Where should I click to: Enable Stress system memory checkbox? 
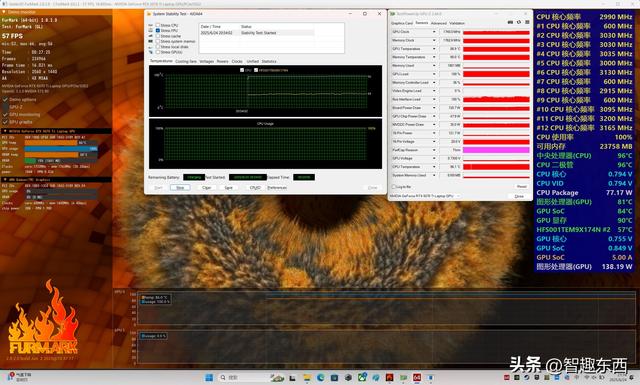[158, 41]
